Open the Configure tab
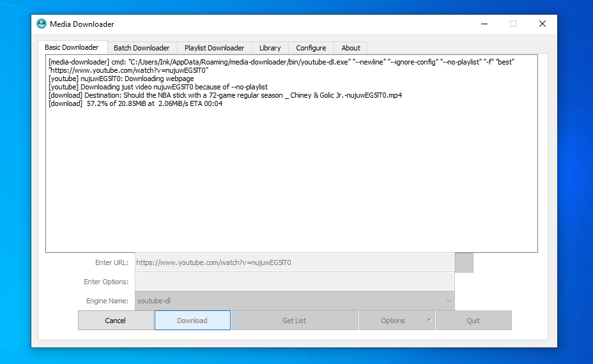The image size is (593, 364). (x=311, y=48)
